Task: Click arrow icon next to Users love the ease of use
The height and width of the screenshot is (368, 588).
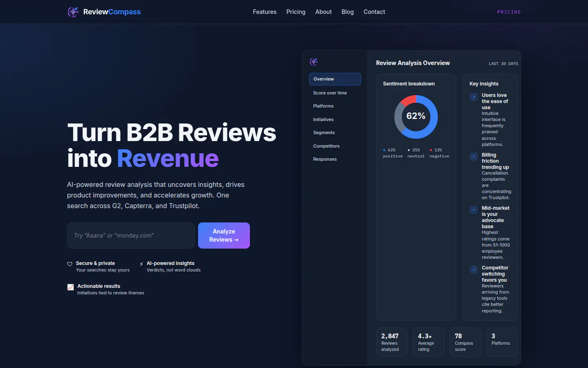Action: tap(474, 97)
